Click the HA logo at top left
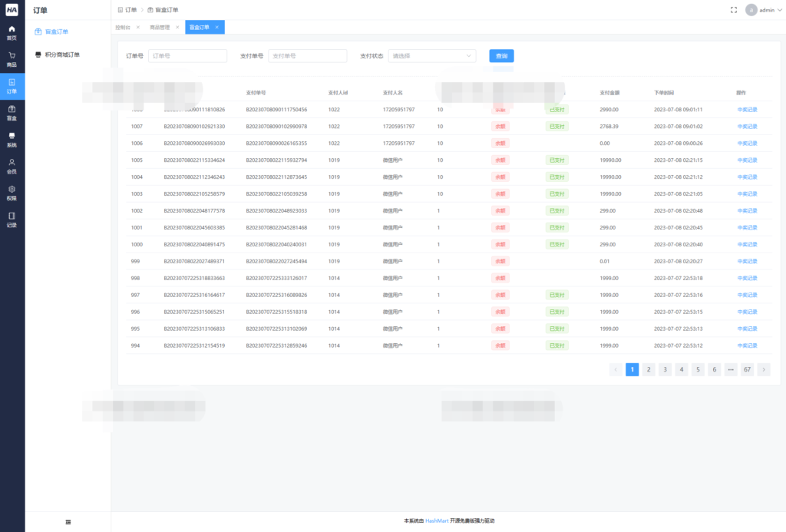This screenshot has height=532, width=786. tap(12, 10)
